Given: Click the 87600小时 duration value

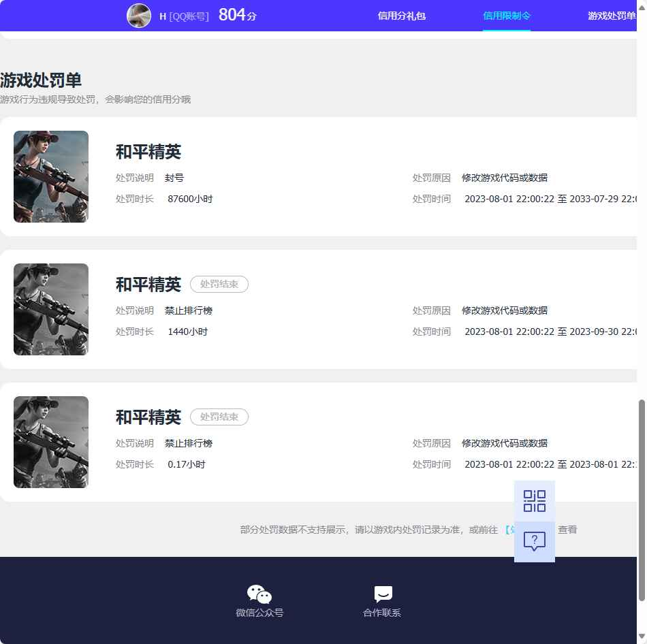Looking at the screenshot, I should click(x=190, y=199).
